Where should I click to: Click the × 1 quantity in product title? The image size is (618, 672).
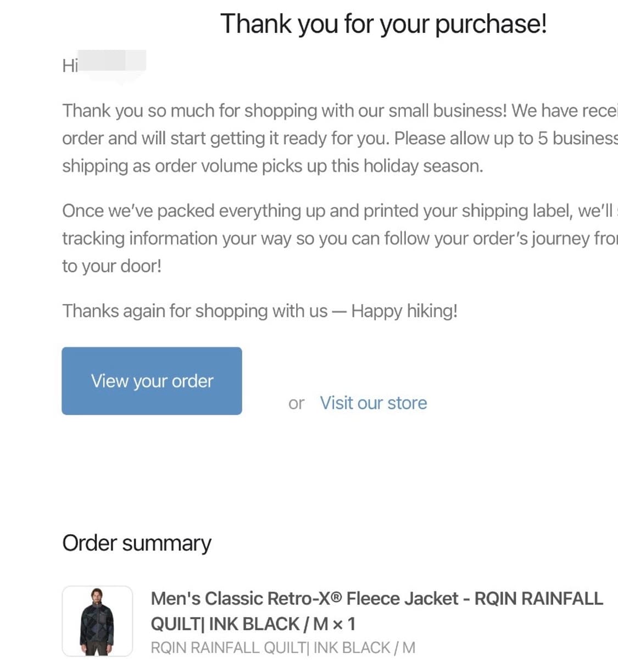point(344,624)
